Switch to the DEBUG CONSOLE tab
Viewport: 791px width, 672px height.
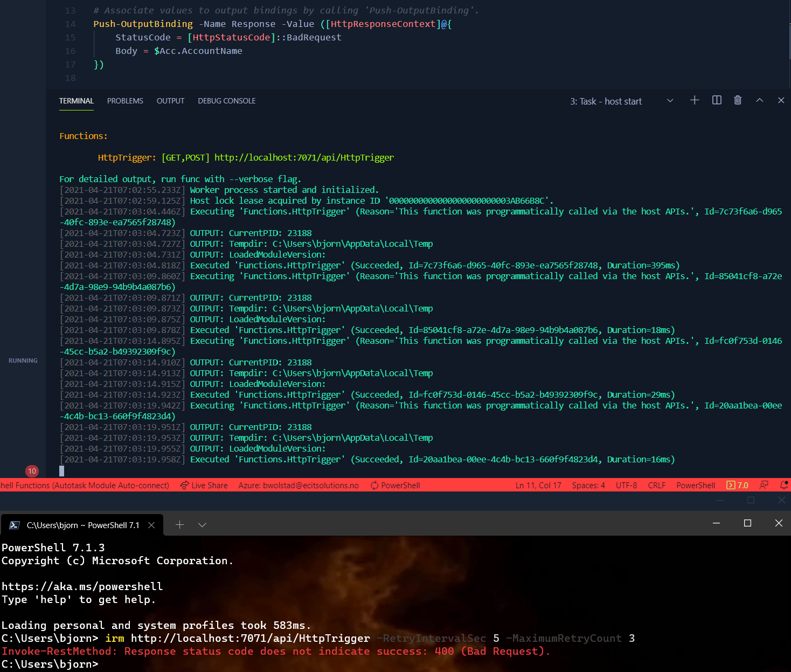(226, 101)
